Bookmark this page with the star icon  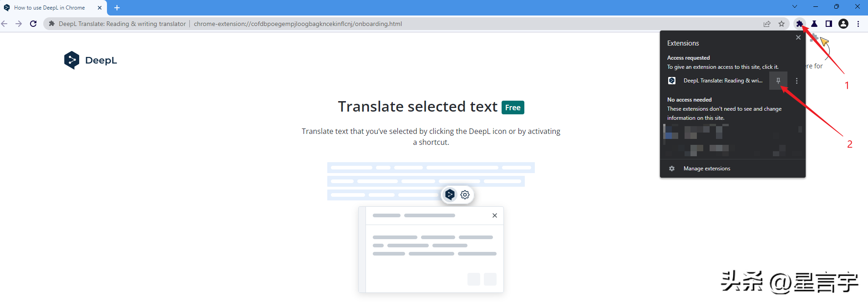point(782,24)
